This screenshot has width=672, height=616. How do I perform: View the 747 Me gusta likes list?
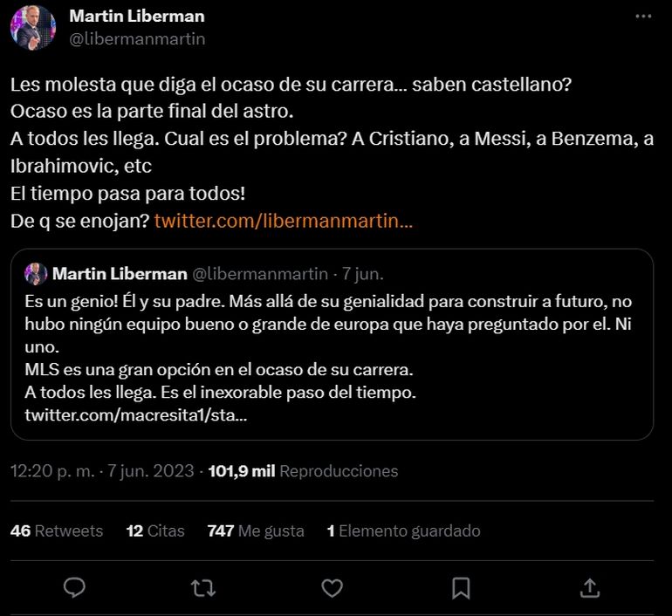pyautogui.click(x=256, y=530)
